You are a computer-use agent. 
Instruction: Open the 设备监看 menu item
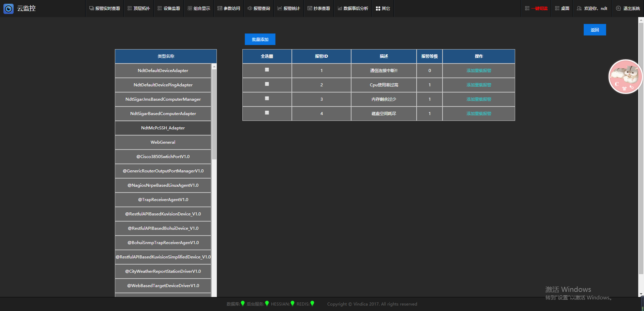(x=169, y=9)
